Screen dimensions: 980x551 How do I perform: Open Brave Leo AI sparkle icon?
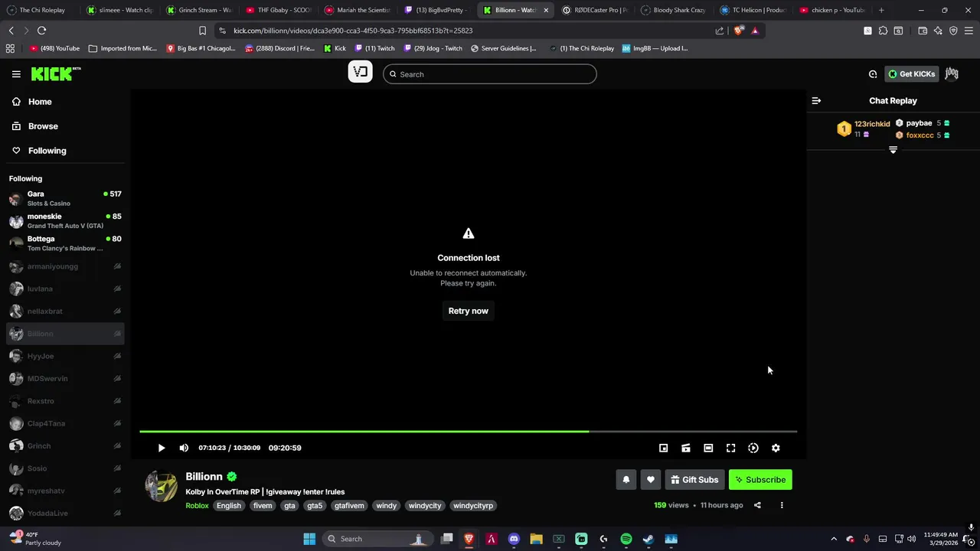pyautogui.click(x=938, y=31)
